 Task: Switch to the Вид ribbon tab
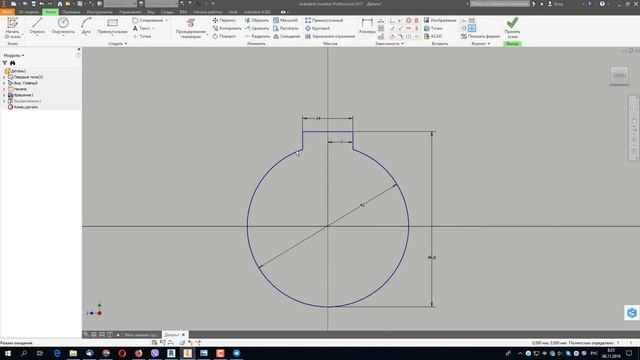(151, 12)
